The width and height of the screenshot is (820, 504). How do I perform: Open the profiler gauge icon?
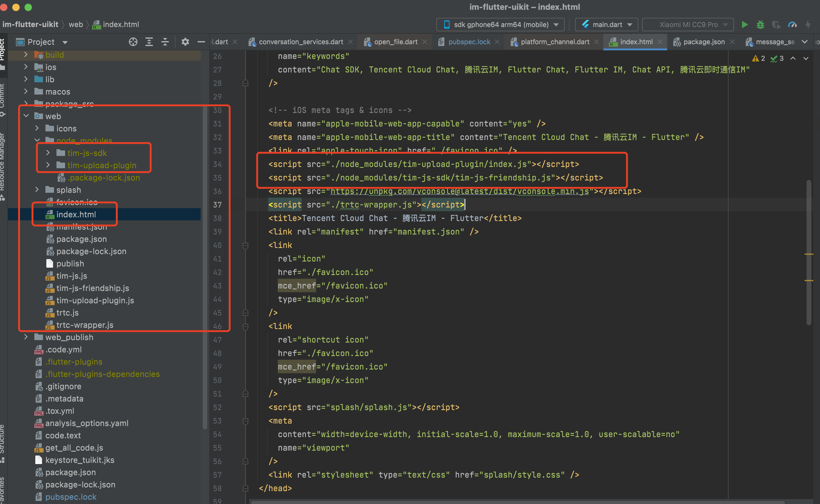coord(792,25)
